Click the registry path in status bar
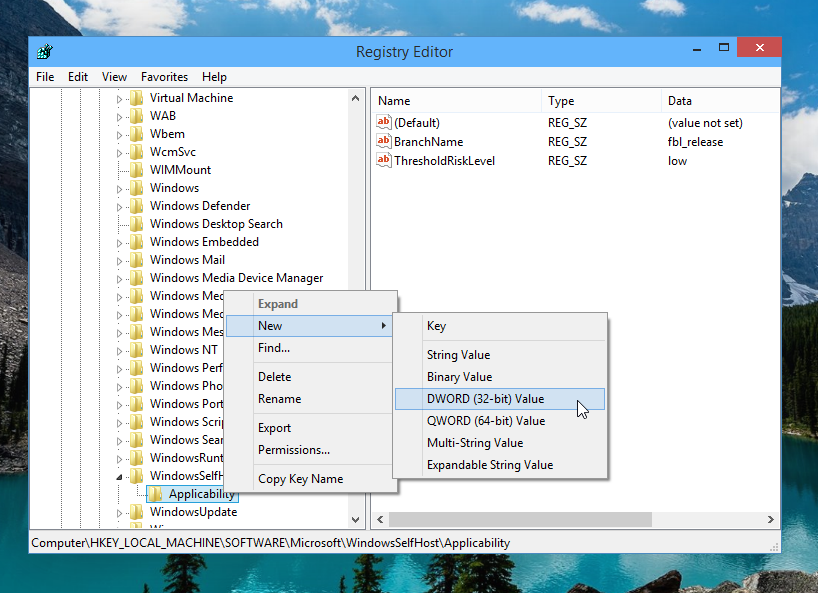The width and height of the screenshot is (818, 593). pos(271,543)
